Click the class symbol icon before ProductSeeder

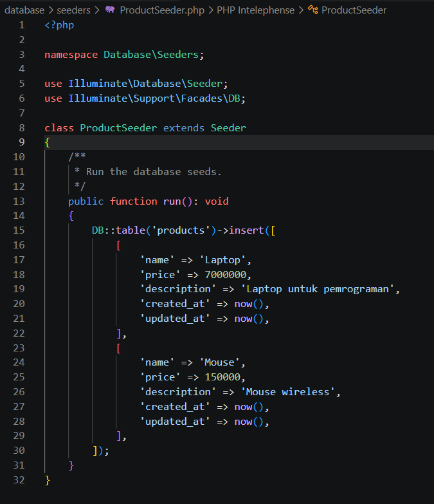(313, 10)
